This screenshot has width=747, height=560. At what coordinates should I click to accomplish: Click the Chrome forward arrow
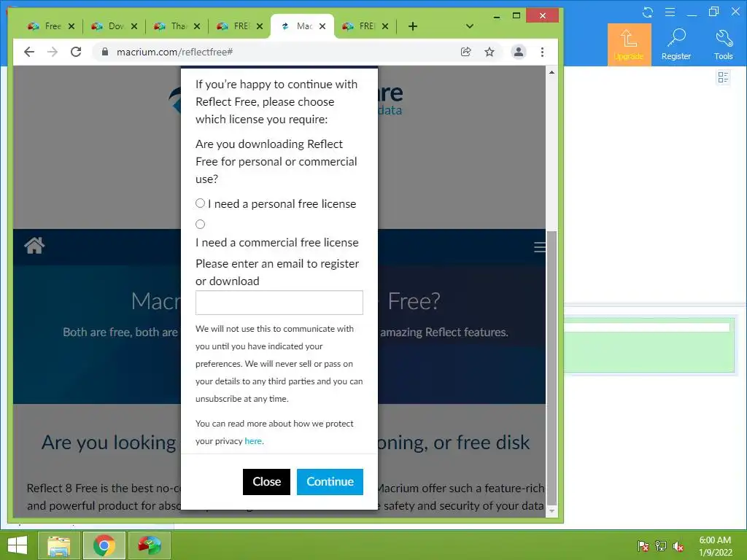pyautogui.click(x=53, y=52)
